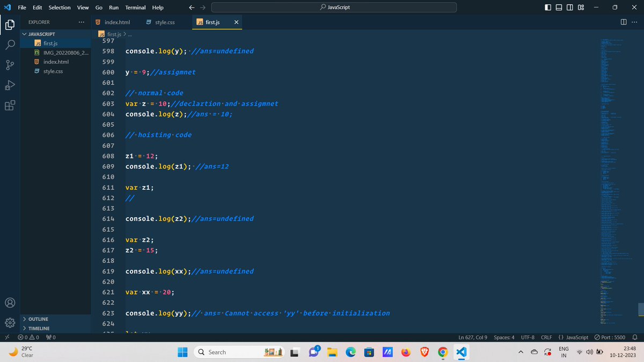This screenshot has width=644, height=362.
Task: Open the File menu
Action: pos(22,8)
